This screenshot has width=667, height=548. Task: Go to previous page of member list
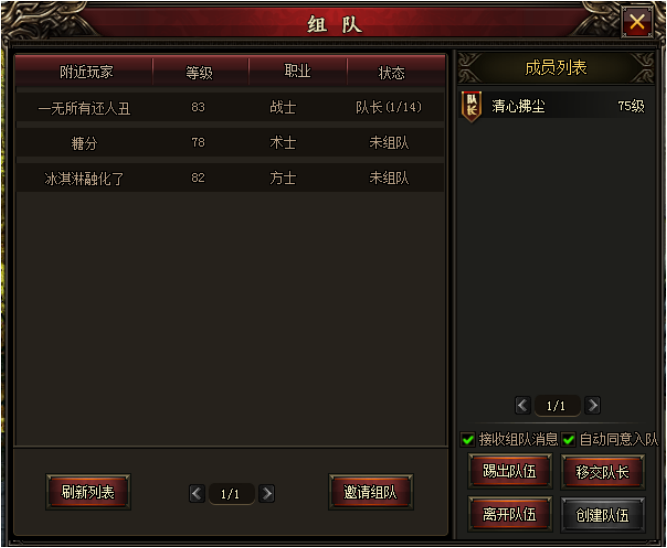coord(523,405)
